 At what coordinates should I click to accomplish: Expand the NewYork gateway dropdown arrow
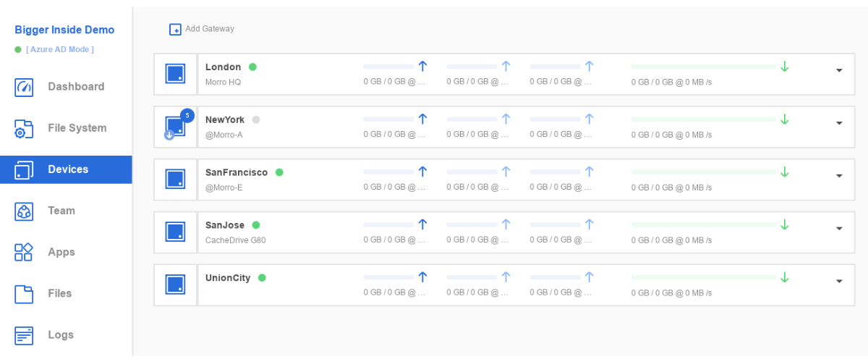tap(839, 124)
